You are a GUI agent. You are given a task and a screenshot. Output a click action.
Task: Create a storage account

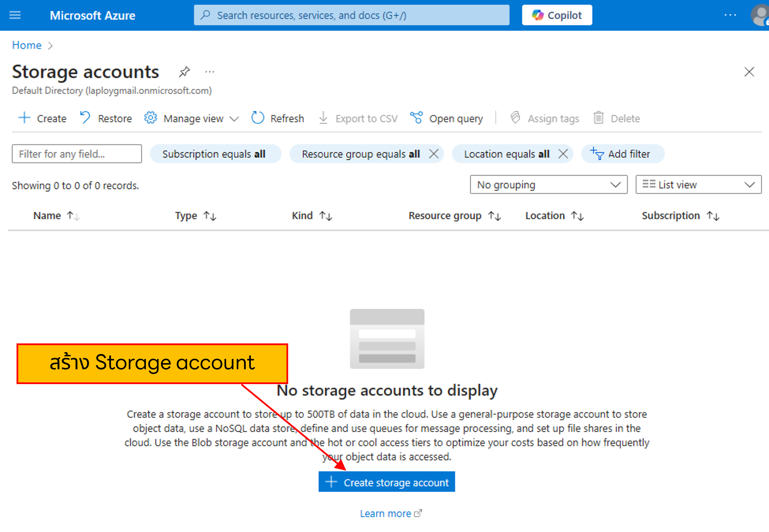click(x=387, y=482)
